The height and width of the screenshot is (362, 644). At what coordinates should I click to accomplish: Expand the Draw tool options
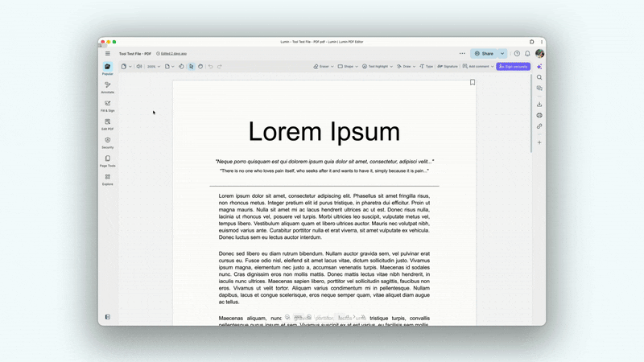tap(414, 67)
